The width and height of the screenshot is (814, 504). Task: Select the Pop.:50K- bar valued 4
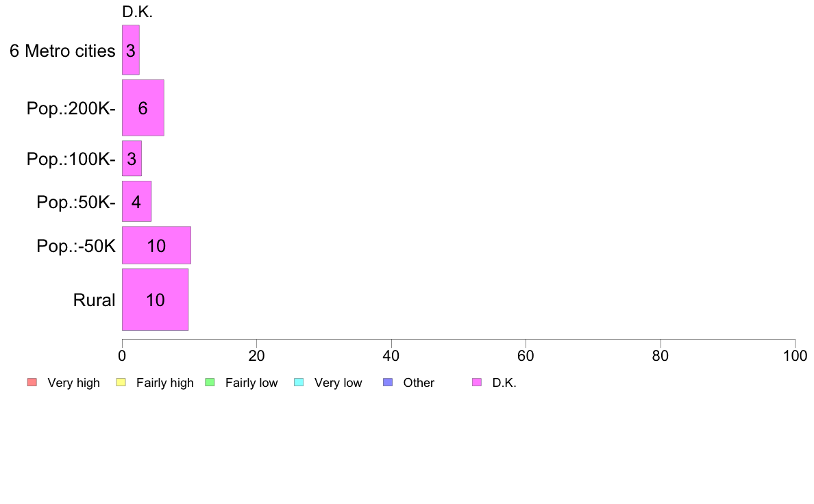pyautogui.click(x=137, y=201)
